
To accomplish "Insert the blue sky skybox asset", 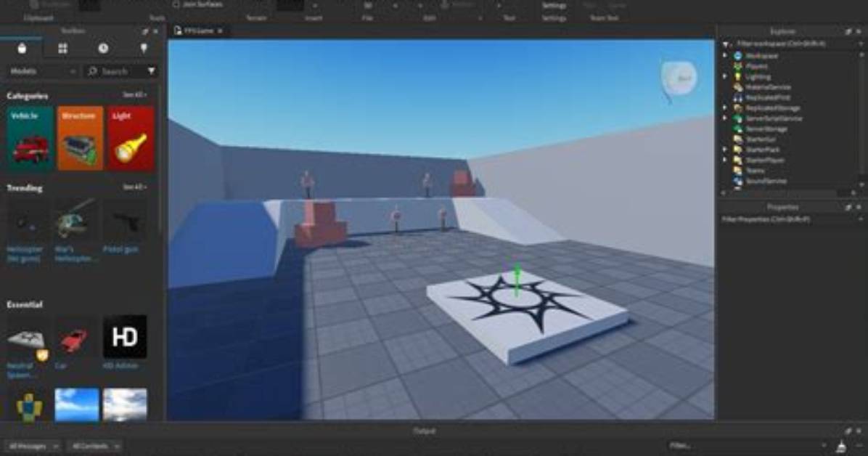I will point(77,405).
